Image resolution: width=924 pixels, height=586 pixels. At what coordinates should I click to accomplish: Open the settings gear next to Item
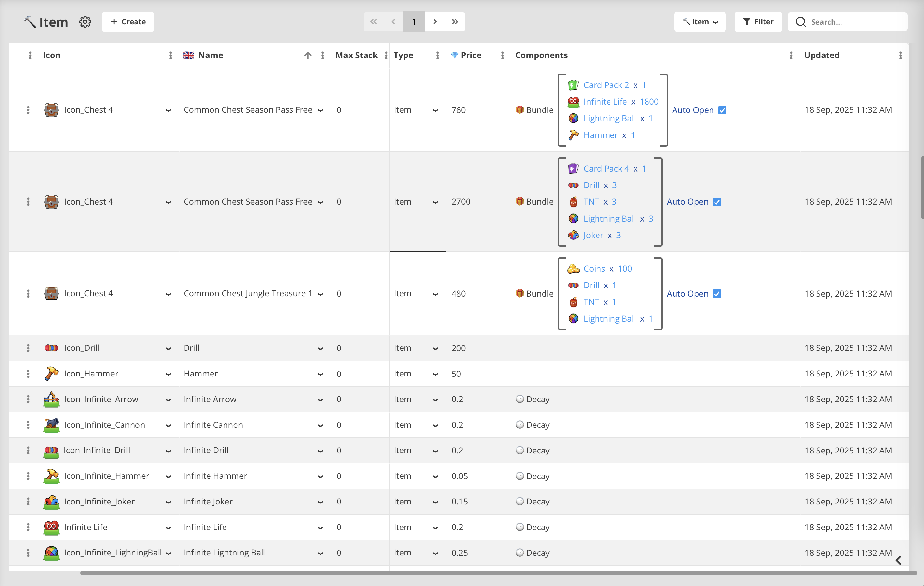pyautogui.click(x=85, y=22)
